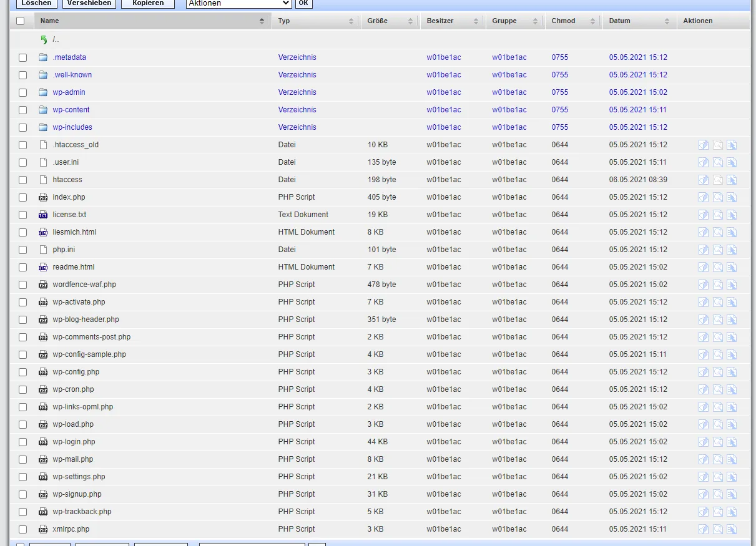Image resolution: width=756 pixels, height=546 pixels.
Task: Go up via the /.. parent link
Action: coord(56,39)
